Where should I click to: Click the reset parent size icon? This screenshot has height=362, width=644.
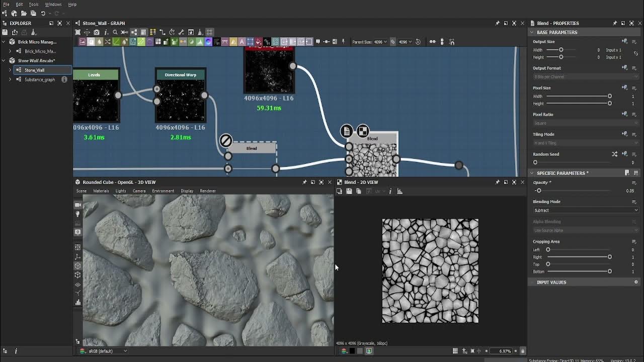418,42
